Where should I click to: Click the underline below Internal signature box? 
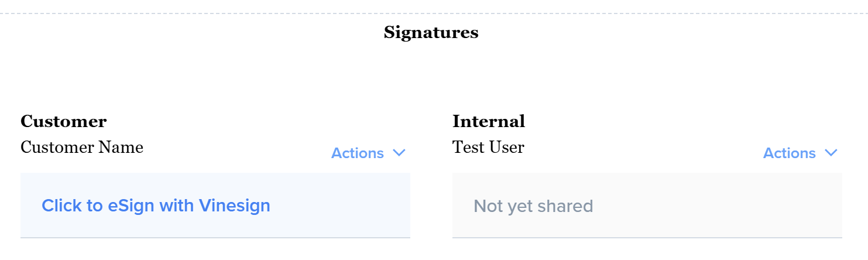click(647, 238)
